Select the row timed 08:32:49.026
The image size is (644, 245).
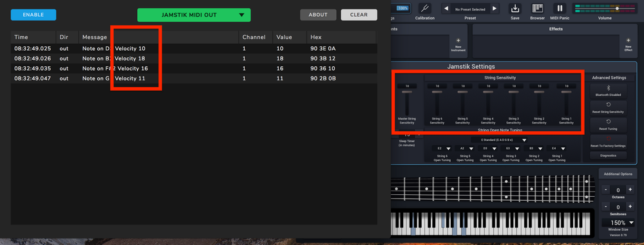[194, 59]
